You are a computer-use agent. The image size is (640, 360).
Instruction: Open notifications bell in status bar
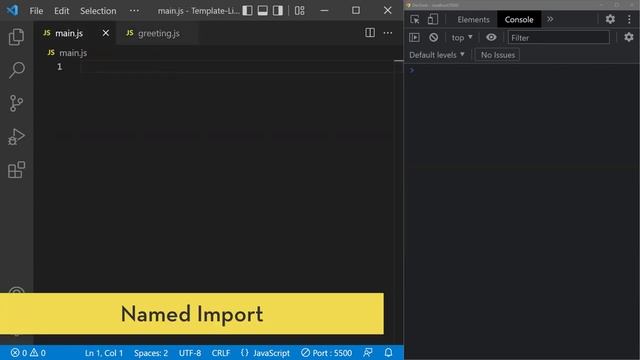[389, 353]
